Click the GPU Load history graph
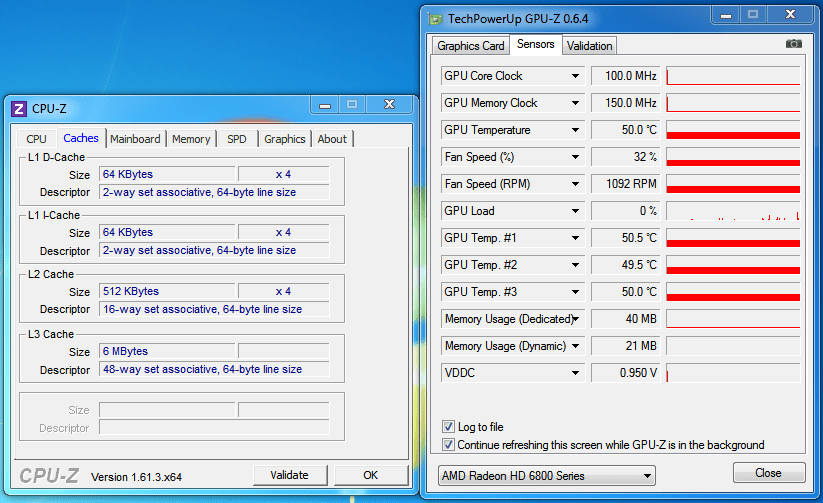 point(733,211)
